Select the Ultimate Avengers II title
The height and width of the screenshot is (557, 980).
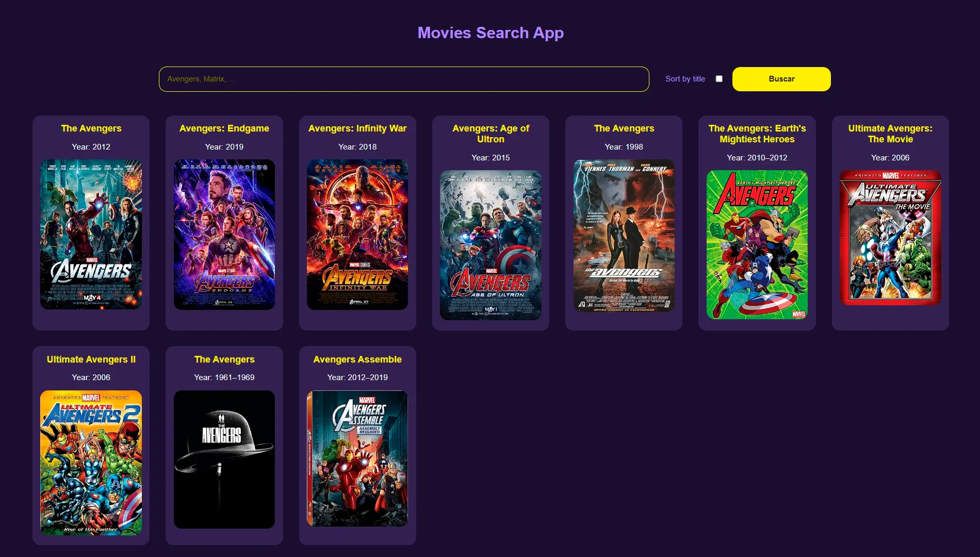point(91,359)
